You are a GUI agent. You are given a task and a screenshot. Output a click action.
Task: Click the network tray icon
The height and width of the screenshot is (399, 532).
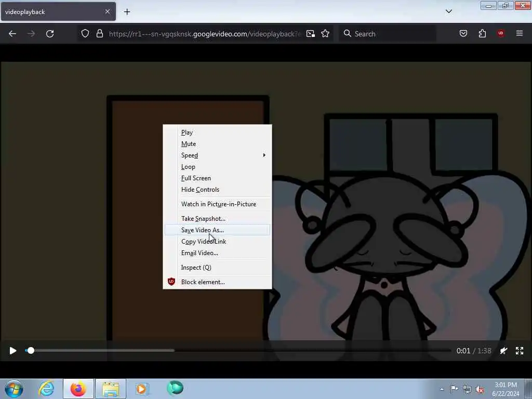[467, 390]
